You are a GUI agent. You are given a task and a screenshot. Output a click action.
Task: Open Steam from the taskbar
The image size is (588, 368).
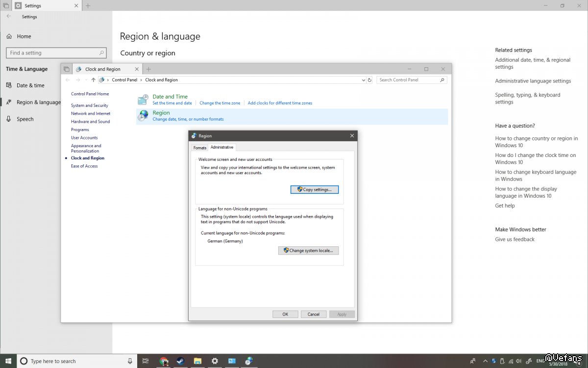click(x=180, y=361)
